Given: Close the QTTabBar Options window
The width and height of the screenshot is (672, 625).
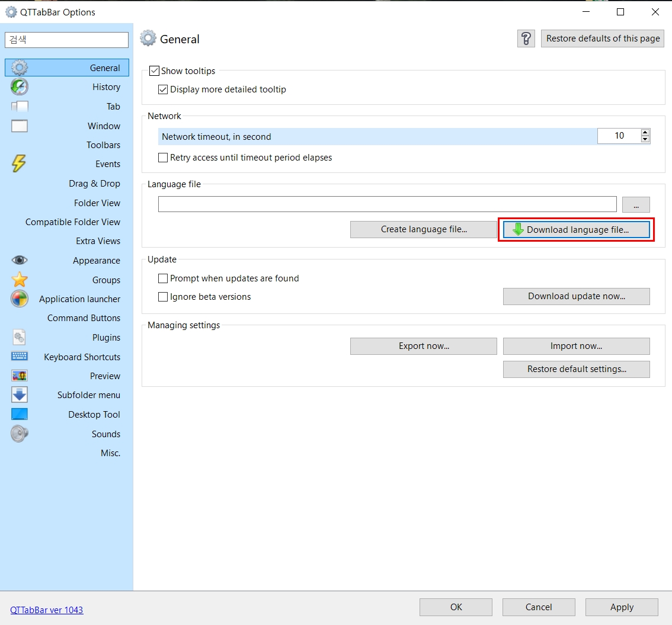Looking at the screenshot, I should (655, 12).
